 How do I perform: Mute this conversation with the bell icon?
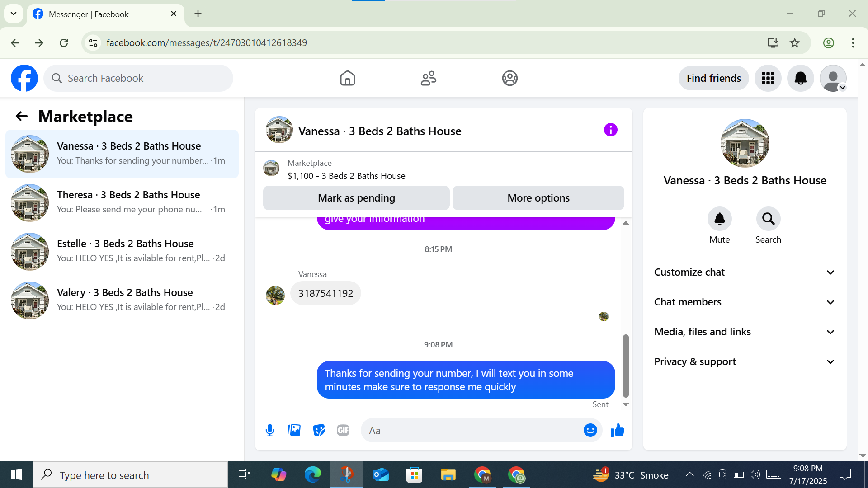(719, 219)
